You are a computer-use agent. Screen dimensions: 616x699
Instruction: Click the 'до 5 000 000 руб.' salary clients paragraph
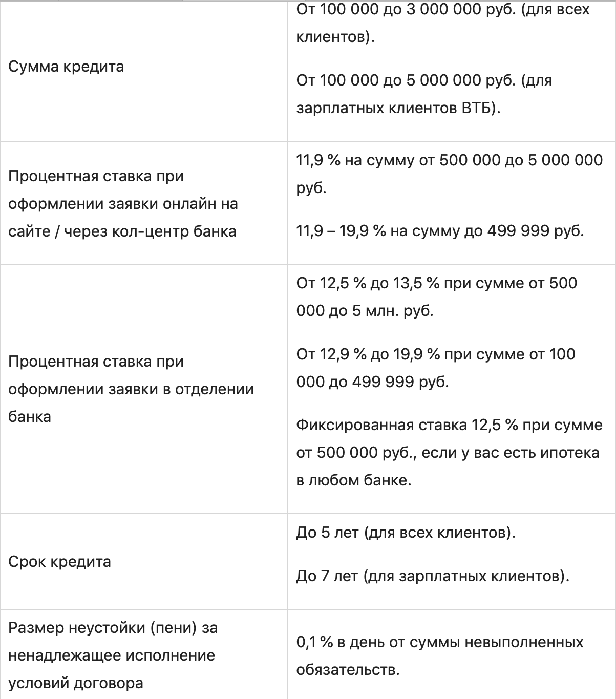pyautogui.click(x=424, y=94)
